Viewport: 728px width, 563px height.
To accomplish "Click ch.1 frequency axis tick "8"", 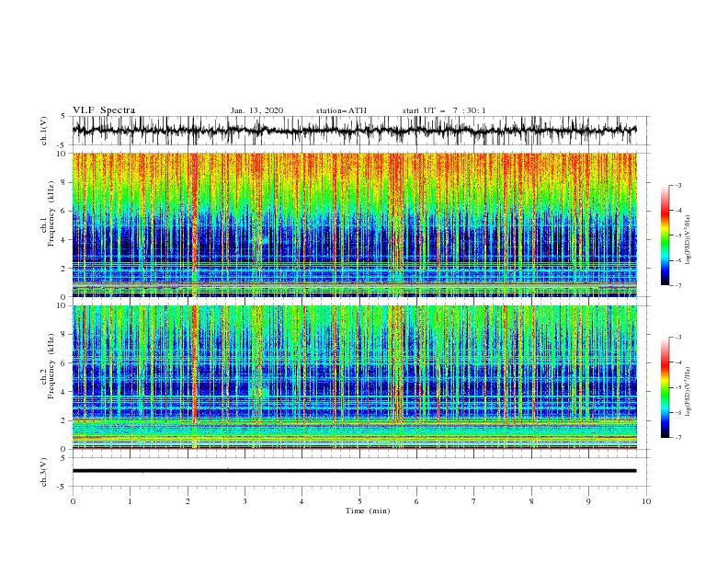I will click(x=63, y=182).
